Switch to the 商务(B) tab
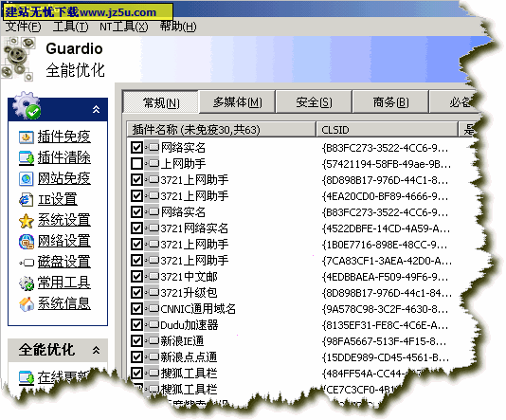Image resolution: width=506 pixels, height=420 pixels. click(390, 102)
